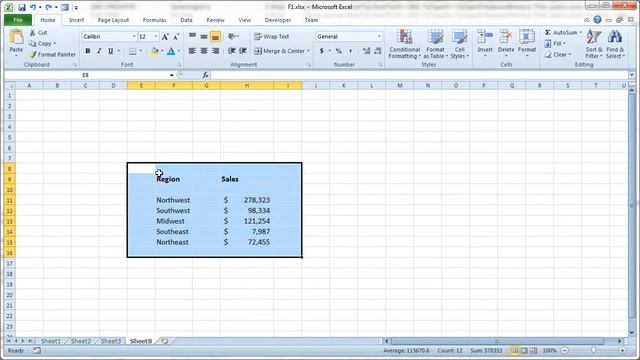Switch to the Insert ribbon tab

(x=76, y=20)
